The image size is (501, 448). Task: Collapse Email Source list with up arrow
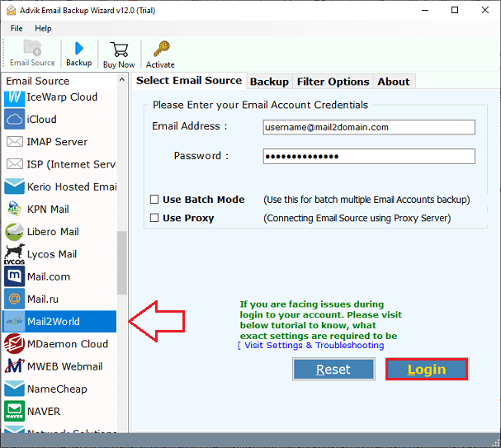click(121, 80)
